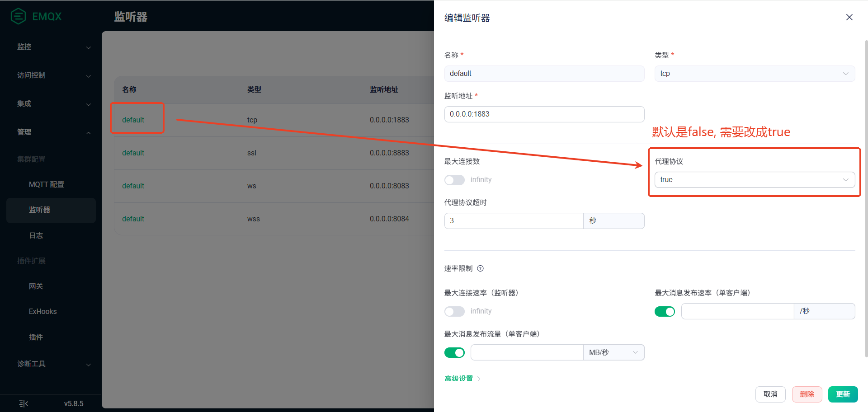
Task: Click the 监听地址 column header
Action: [x=384, y=89]
